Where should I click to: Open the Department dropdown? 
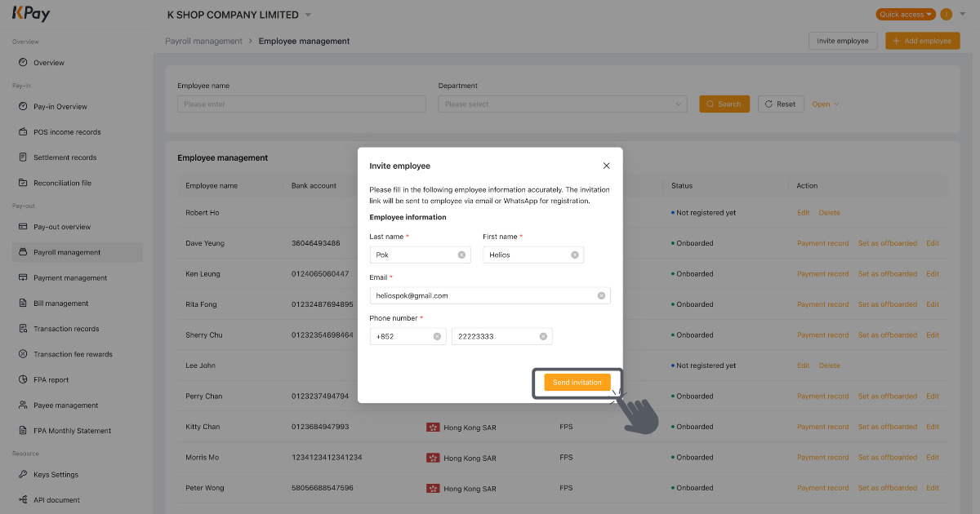coord(561,104)
